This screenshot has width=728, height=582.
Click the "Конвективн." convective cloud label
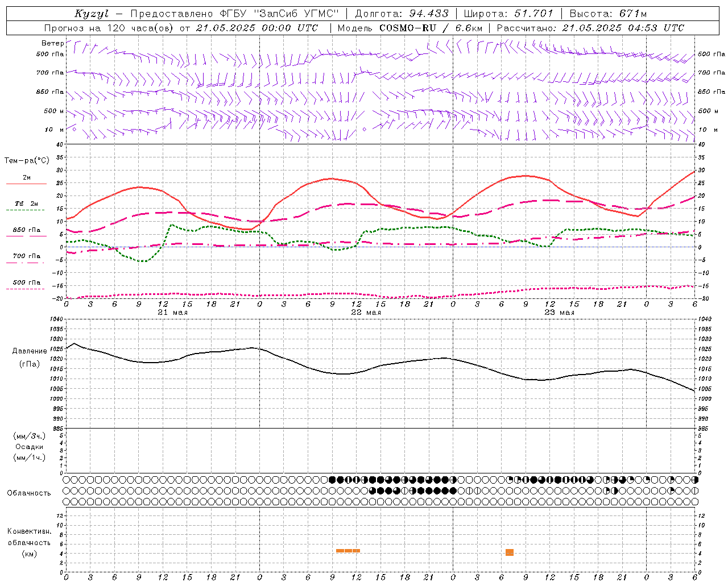(x=30, y=531)
